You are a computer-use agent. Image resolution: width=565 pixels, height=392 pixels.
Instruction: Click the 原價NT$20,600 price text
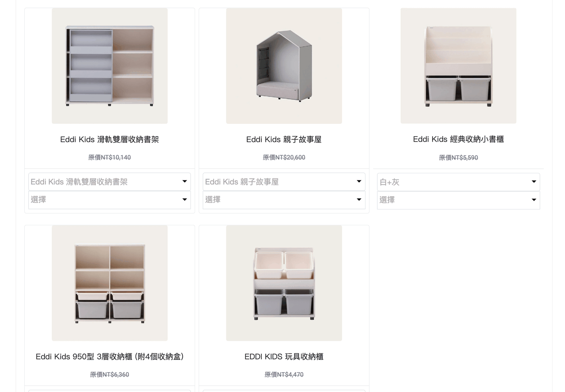pos(284,157)
